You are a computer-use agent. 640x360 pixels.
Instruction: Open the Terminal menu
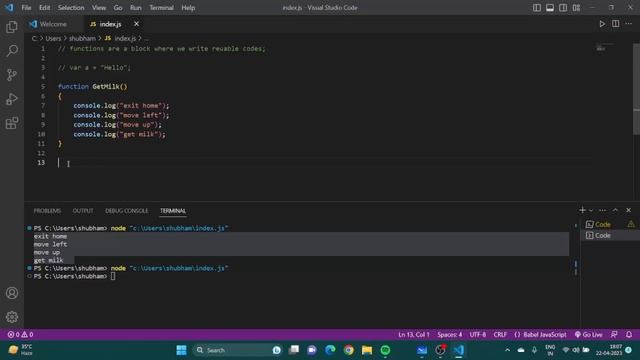coord(161,8)
